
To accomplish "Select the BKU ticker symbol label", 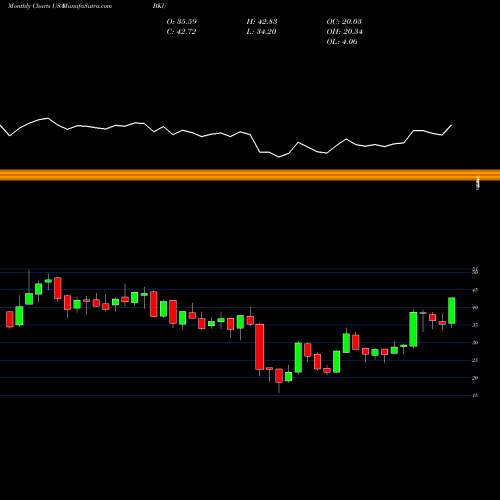I will coord(160,6).
